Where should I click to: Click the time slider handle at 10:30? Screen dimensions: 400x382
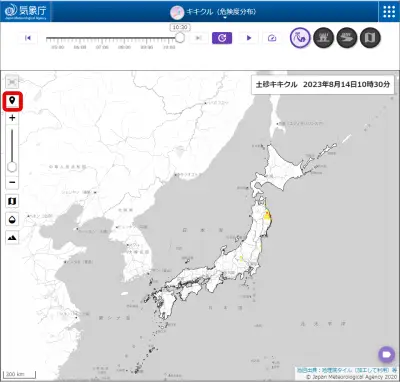pyautogui.click(x=180, y=37)
